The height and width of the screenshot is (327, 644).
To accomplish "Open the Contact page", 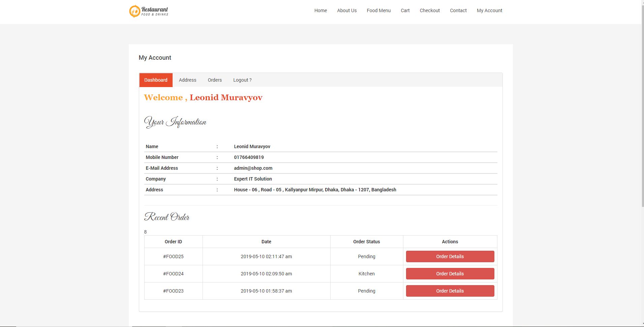I will coord(458,10).
